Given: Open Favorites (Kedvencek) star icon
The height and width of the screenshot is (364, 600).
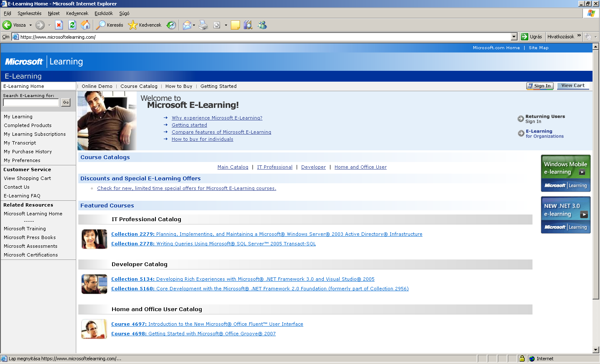Looking at the screenshot, I should (132, 25).
